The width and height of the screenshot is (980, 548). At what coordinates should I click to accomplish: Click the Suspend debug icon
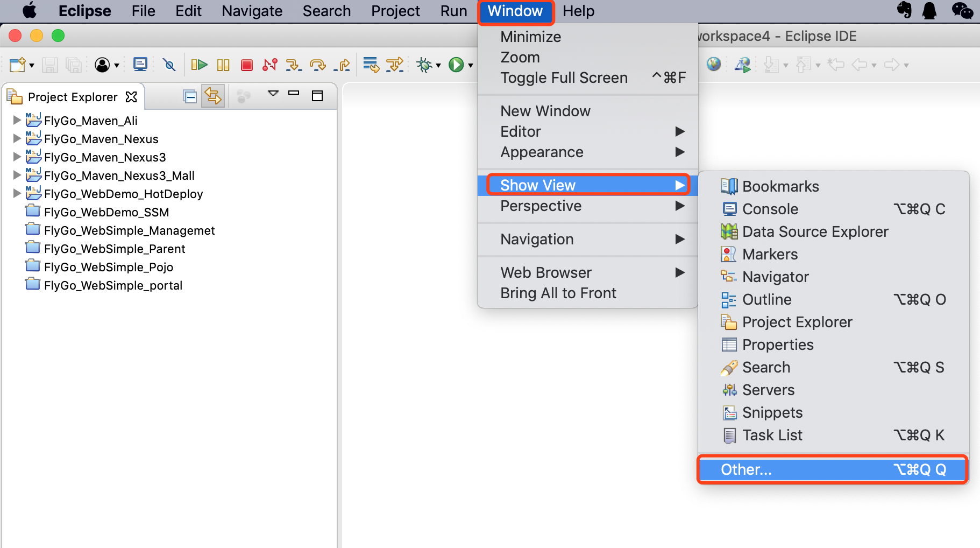[x=223, y=65]
